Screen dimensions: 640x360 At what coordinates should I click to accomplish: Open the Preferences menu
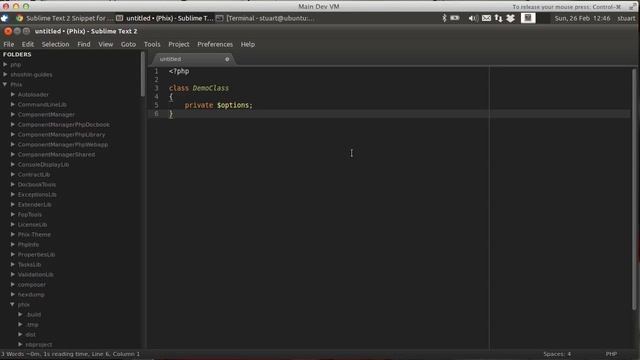215,44
